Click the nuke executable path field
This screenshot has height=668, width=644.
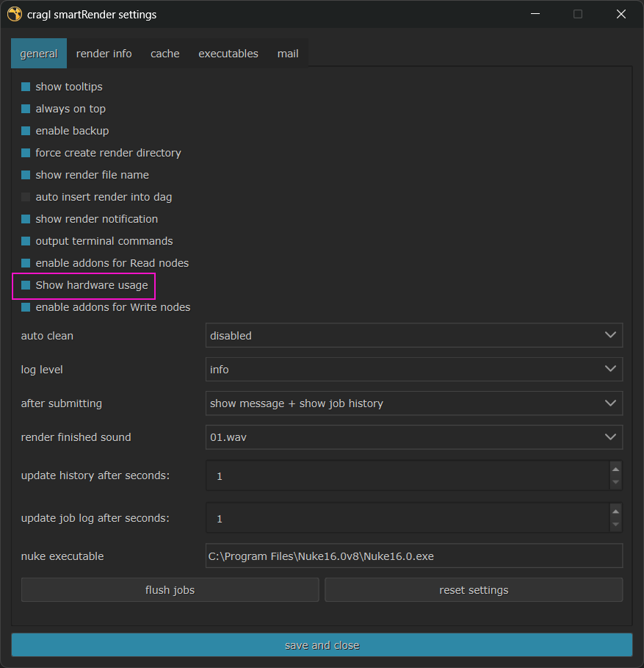[x=414, y=556]
